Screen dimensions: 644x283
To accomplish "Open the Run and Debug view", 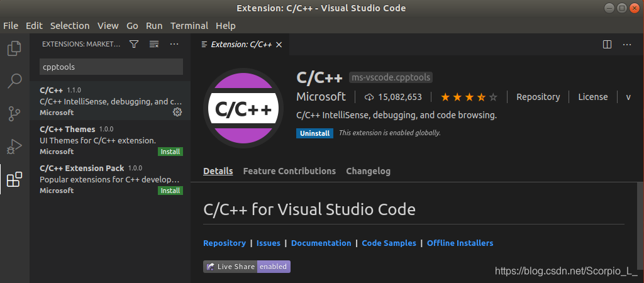I will click(x=14, y=147).
